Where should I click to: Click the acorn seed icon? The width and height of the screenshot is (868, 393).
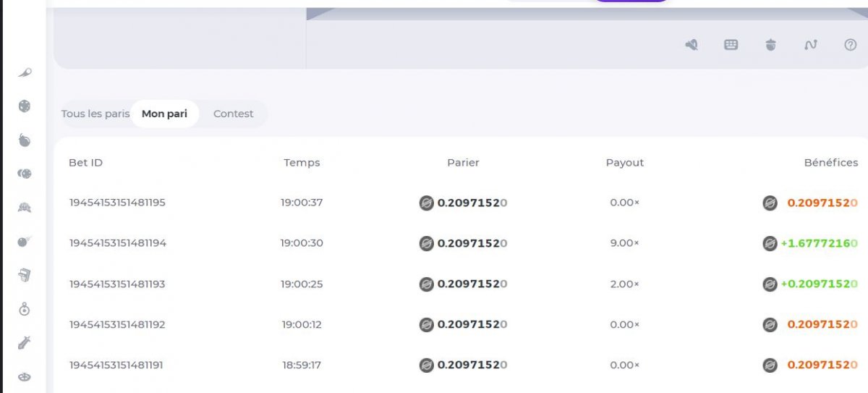[771, 45]
